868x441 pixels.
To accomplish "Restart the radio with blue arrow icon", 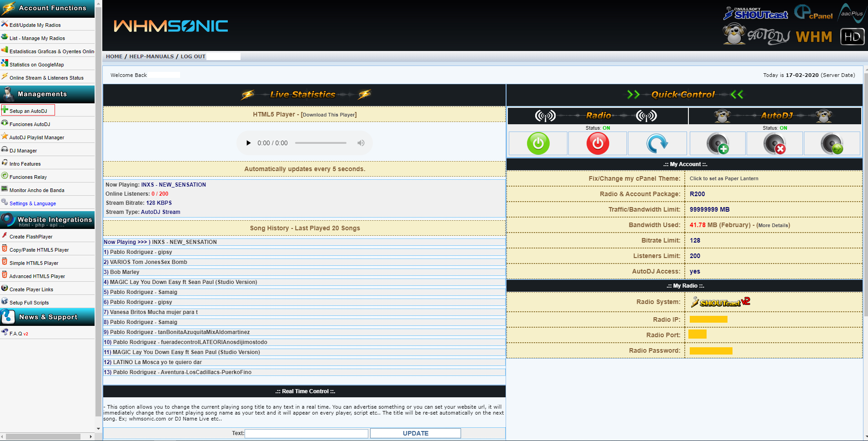I will click(x=657, y=143).
